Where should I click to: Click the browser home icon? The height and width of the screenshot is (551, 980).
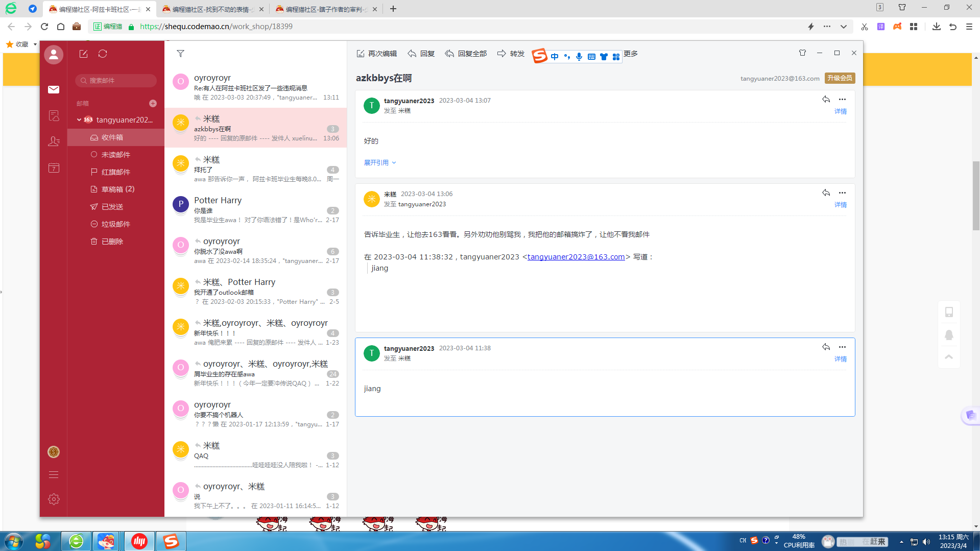click(x=60, y=26)
